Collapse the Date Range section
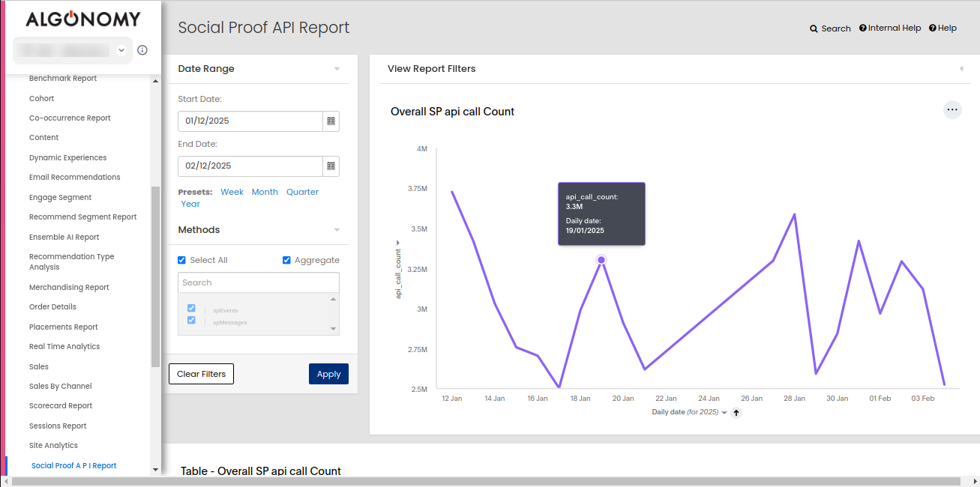The width and height of the screenshot is (980, 487). [x=337, y=69]
